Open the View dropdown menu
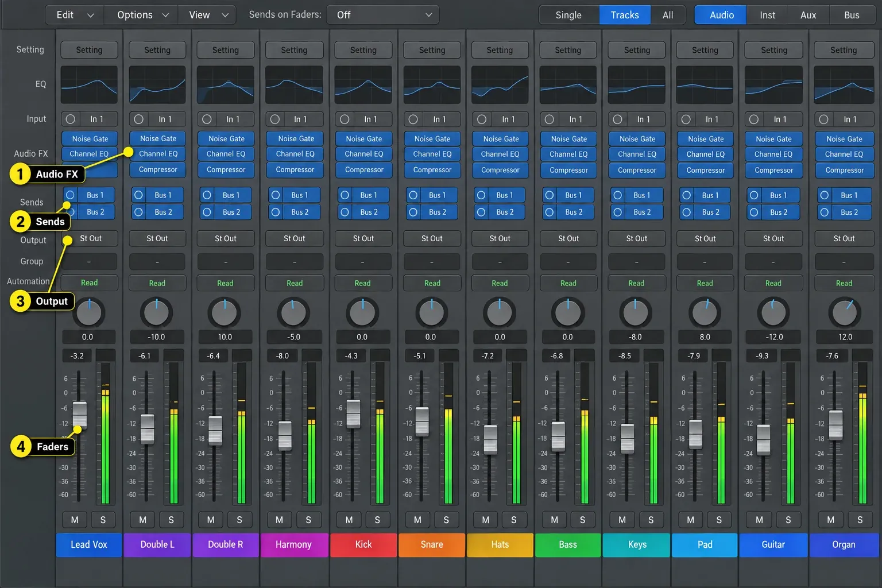 pos(208,15)
